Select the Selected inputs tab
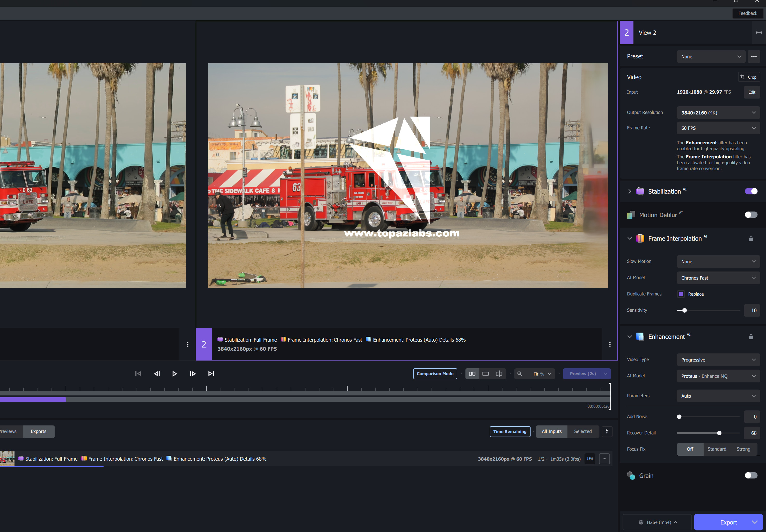This screenshot has height=532, width=766. 582,431
